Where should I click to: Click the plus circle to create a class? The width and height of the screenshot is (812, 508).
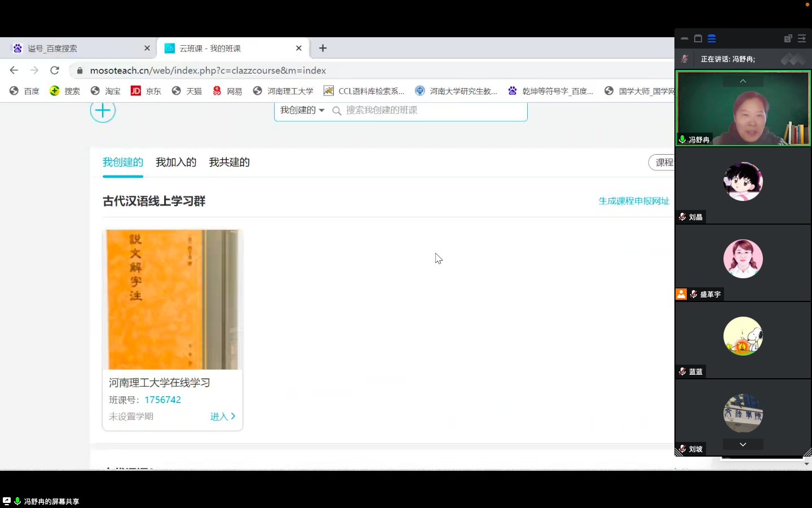pos(103,111)
